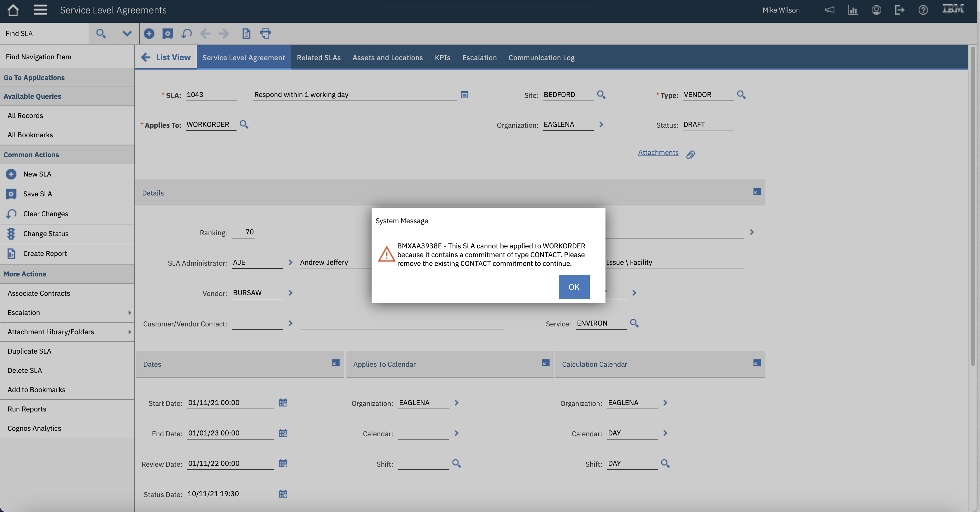This screenshot has width=980, height=512.
Task: Click the Home icon in header
Action: click(13, 10)
